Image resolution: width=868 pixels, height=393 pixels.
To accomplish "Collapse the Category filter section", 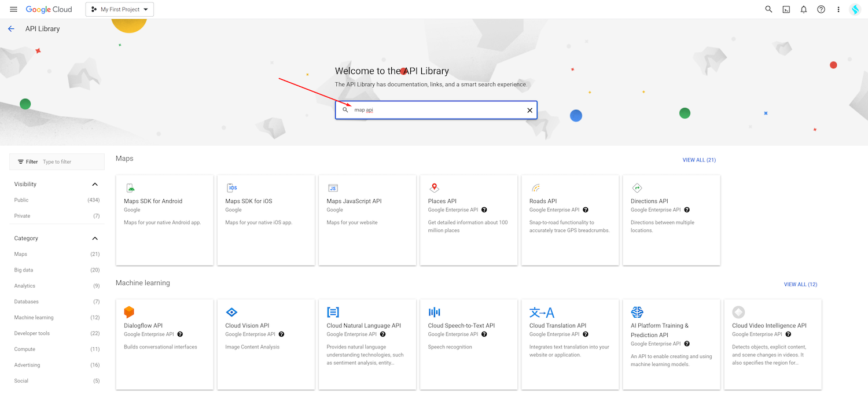I will pos(95,238).
